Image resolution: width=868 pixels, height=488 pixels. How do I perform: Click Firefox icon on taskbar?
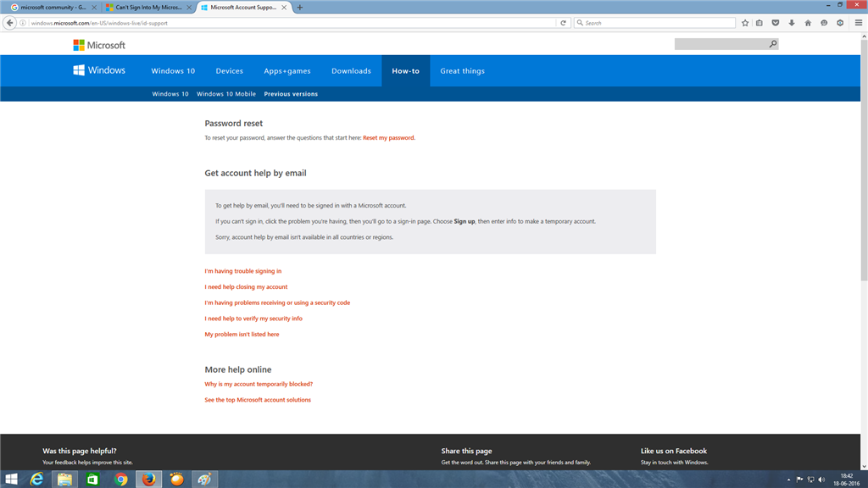148,480
